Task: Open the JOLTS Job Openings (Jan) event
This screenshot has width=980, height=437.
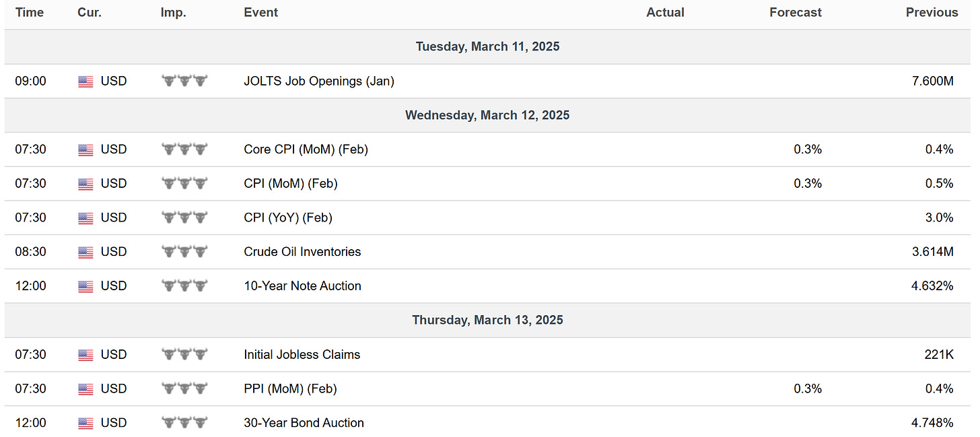Action: click(319, 81)
